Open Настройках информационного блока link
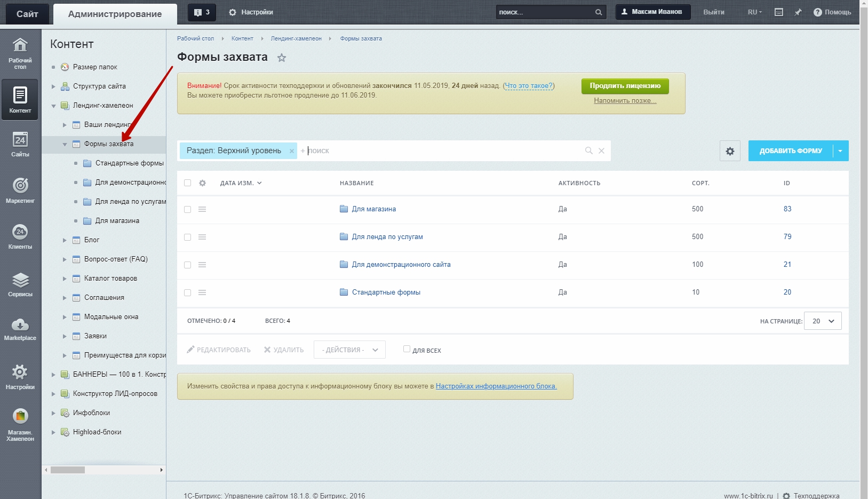The image size is (868, 499). 496,386
